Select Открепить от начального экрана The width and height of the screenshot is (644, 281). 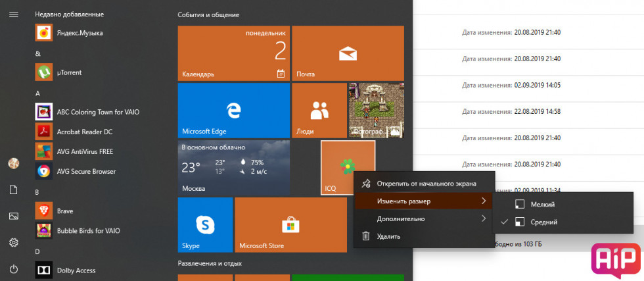pos(425,184)
